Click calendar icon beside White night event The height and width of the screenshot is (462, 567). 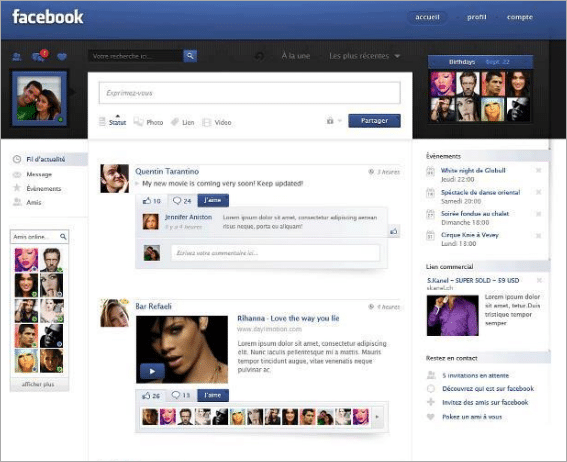pos(430,171)
